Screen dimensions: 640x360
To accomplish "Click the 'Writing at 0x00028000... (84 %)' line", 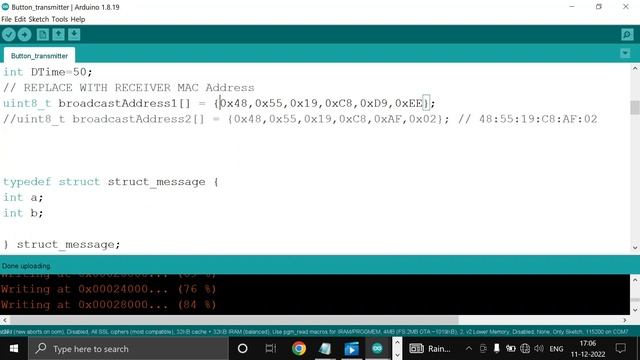I will 108,304.
